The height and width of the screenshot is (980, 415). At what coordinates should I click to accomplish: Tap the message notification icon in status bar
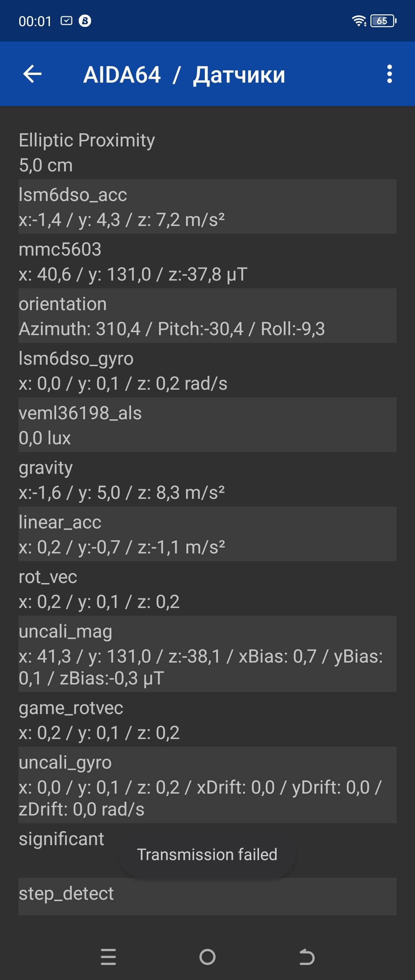66,21
